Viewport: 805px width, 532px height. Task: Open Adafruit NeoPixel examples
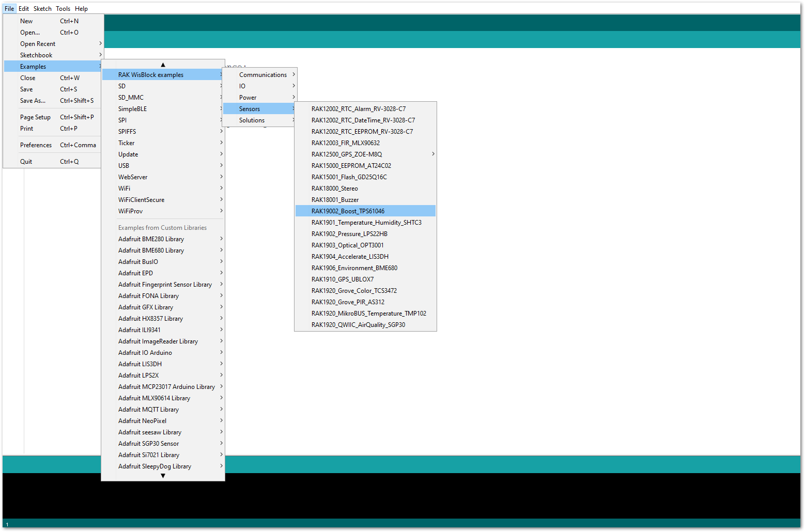point(163,421)
